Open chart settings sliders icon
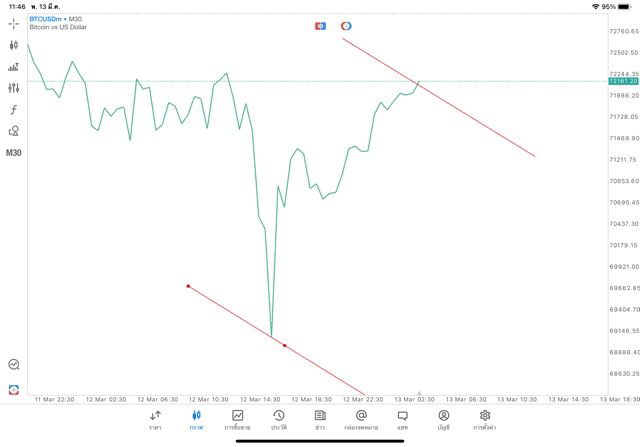Viewport: 640px width, 447px height. [x=13, y=88]
